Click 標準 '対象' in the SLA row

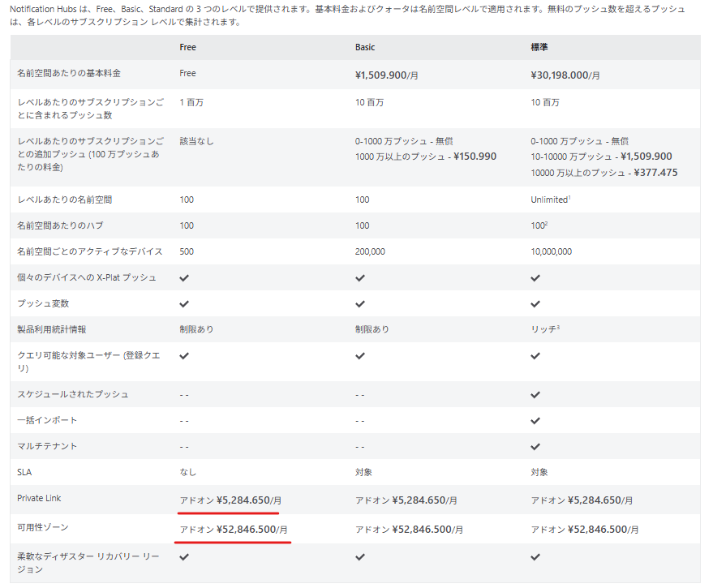pos(539,473)
